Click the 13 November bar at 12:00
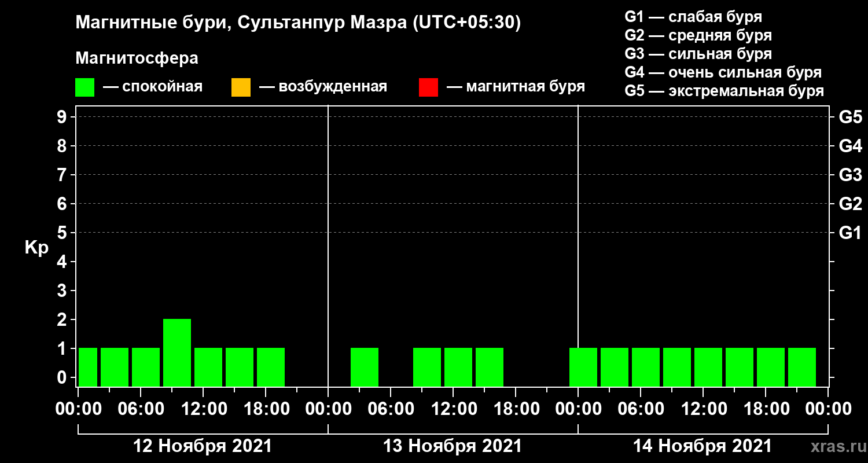Viewport: 868px width, 463px height. tap(458, 367)
